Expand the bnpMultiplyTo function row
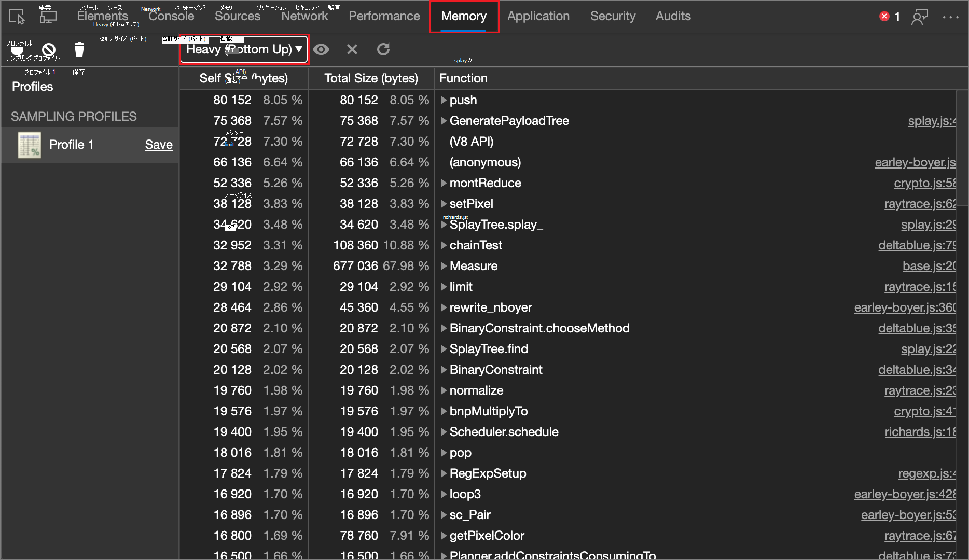Image resolution: width=969 pixels, height=560 pixels. pos(444,411)
